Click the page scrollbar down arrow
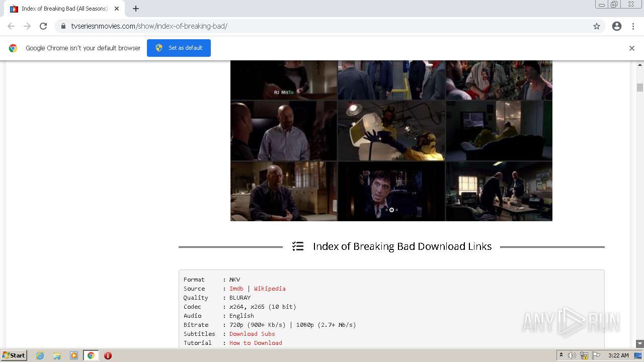Viewport: 644px width, 362px height. 640,343
